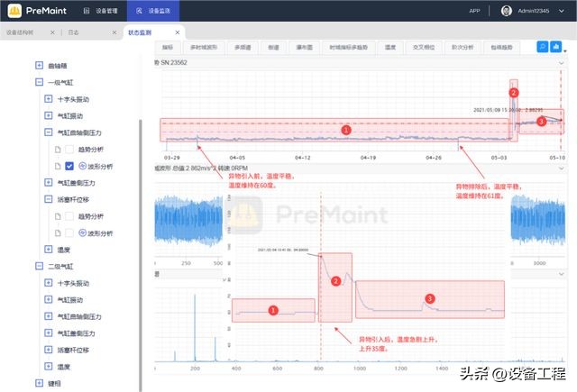Image resolution: width=577 pixels, height=392 pixels.
Task: Collapse 气缸曲轴侧压力 under 一级气缸
Action: 48,132
